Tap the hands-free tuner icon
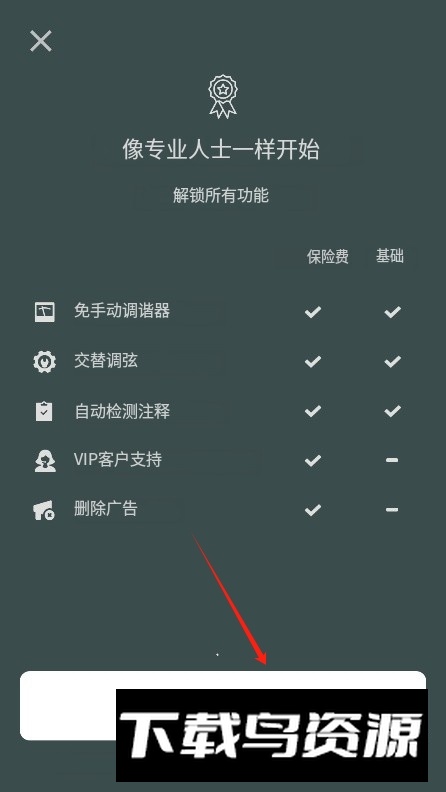Image resolution: width=446 pixels, height=792 pixels. (45, 311)
